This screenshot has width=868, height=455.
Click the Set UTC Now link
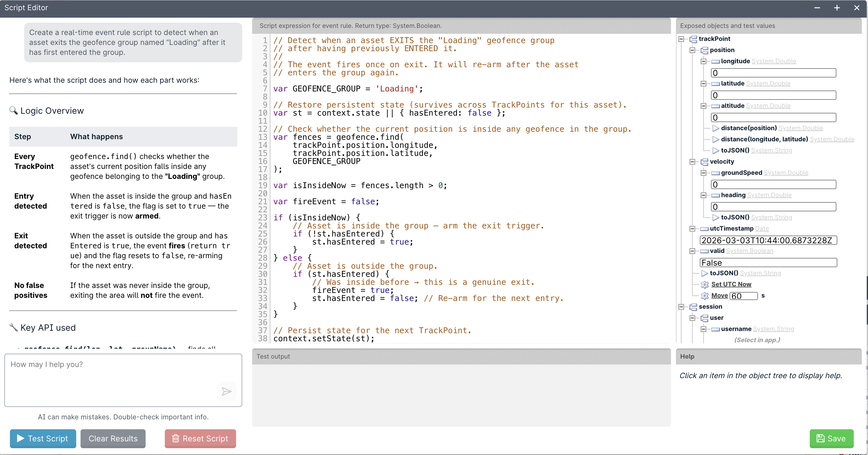pyautogui.click(x=731, y=284)
